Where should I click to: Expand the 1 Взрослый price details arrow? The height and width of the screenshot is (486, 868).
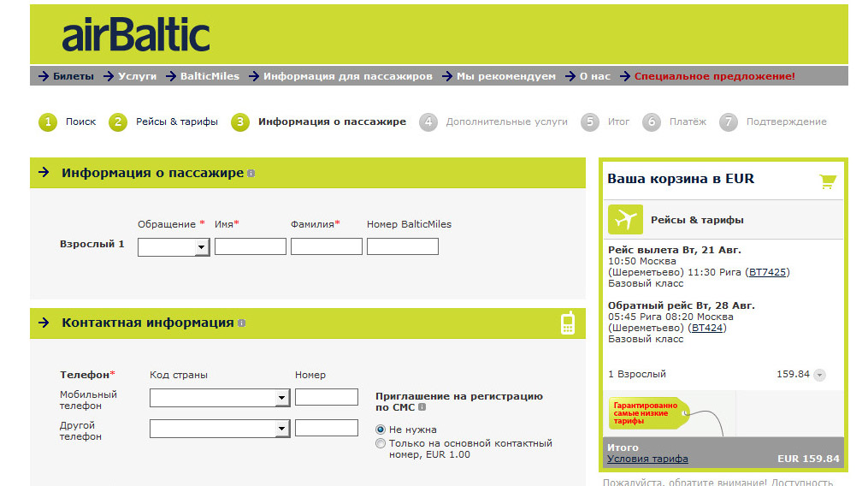[820, 375]
